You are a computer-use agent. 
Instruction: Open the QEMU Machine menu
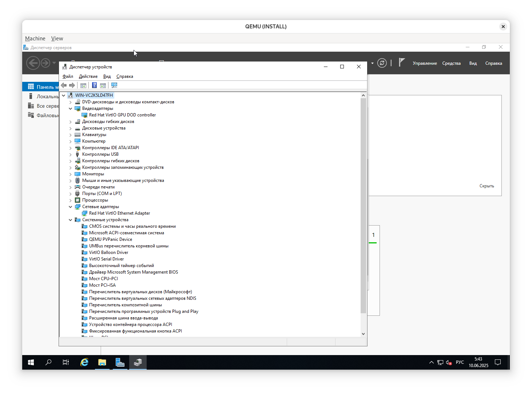[35, 39]
